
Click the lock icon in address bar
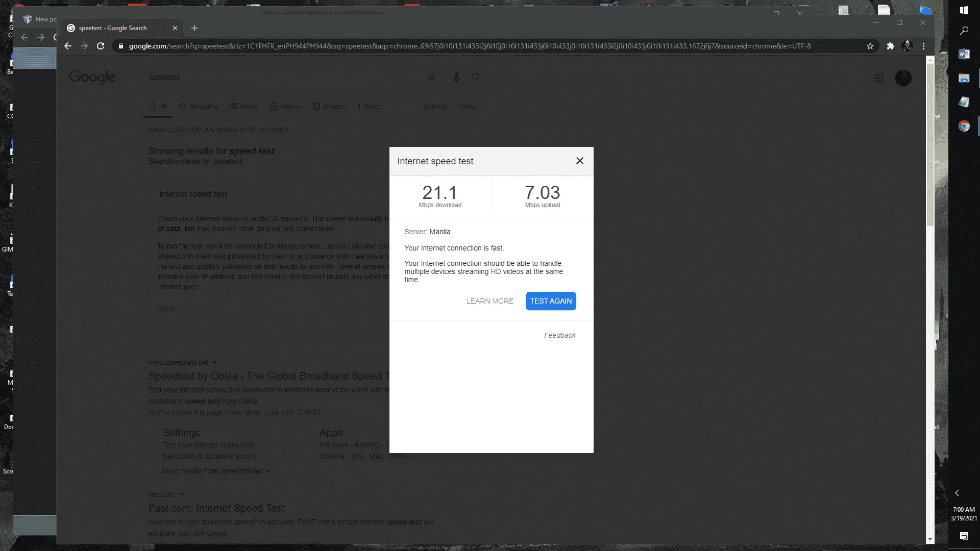coord(120,46)
